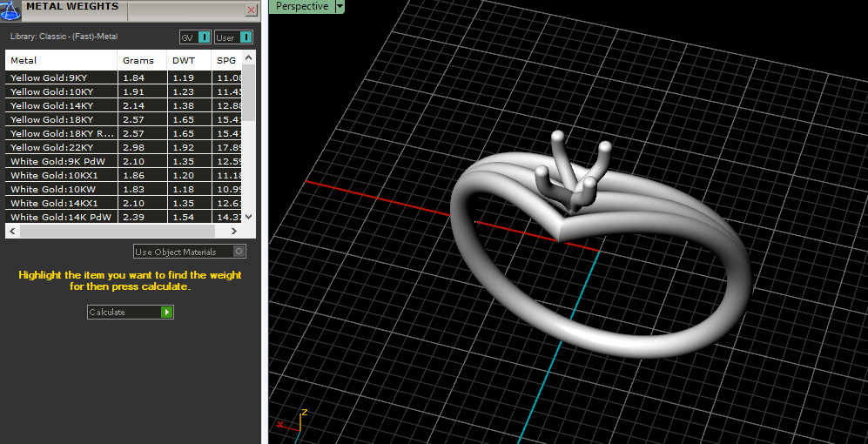
Task: Click the 1.84 grams cell
Action: click(x=142, y=77)
